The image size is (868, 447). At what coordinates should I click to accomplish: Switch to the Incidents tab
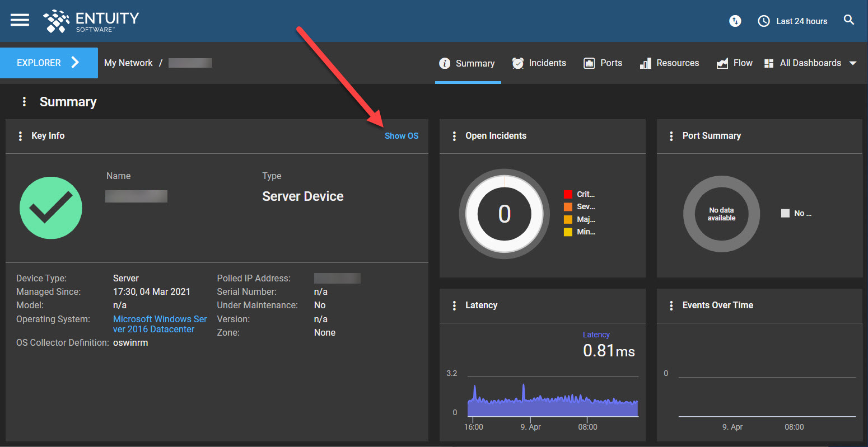pos(539,63)
